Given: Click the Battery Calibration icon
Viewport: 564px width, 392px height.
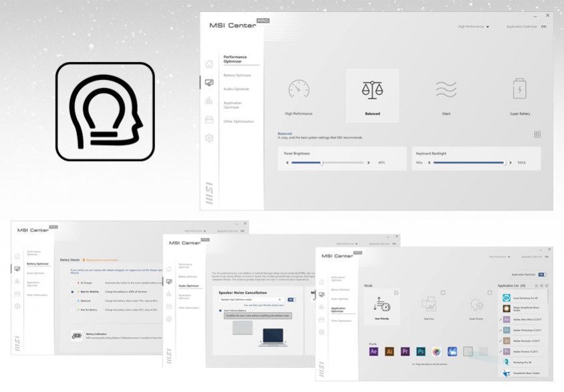Looking at the screenshot, I should click(77, 336).
